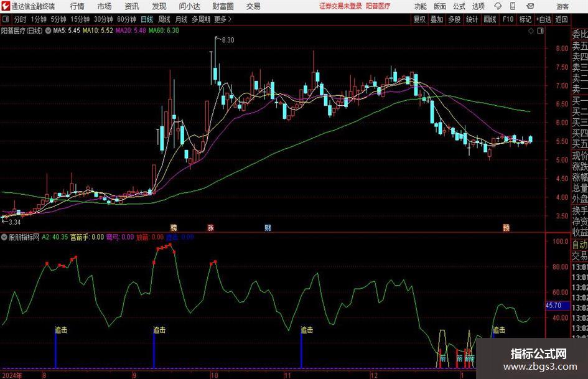Open the 行情 menu

click(x=77, y=6)
